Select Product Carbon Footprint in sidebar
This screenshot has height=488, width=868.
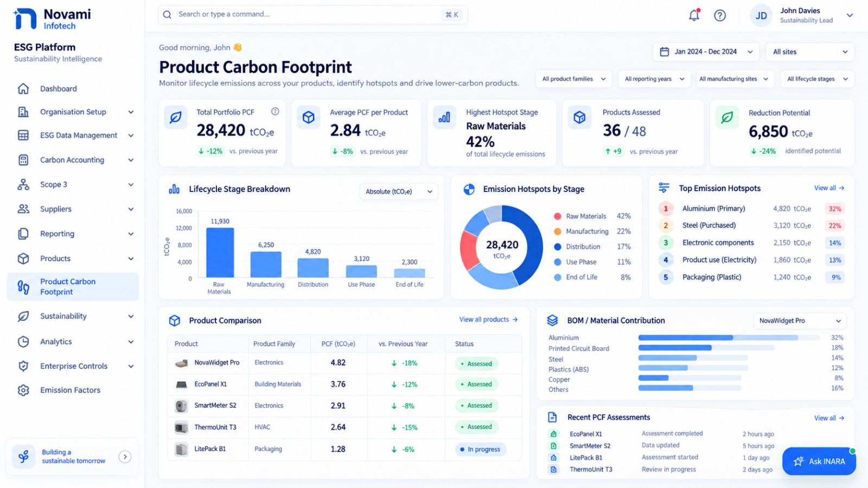point(73,286)
